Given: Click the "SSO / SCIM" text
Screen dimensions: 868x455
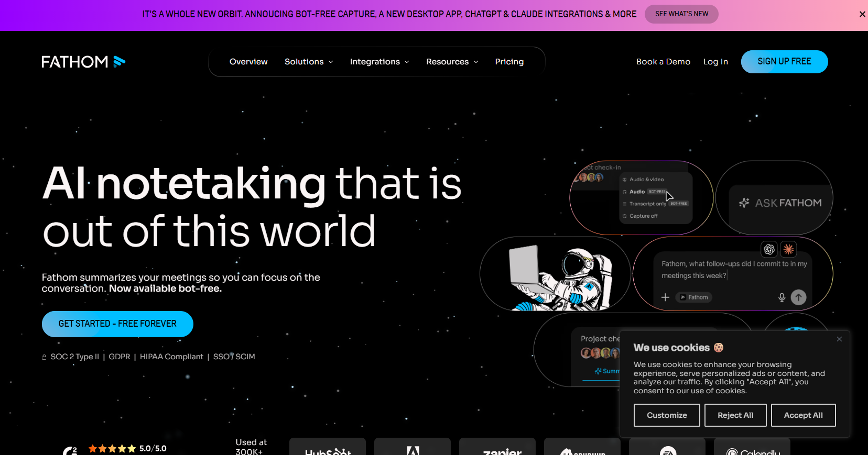Looking at the screenshot, I should pyautogui.click(x=234, y=357).
